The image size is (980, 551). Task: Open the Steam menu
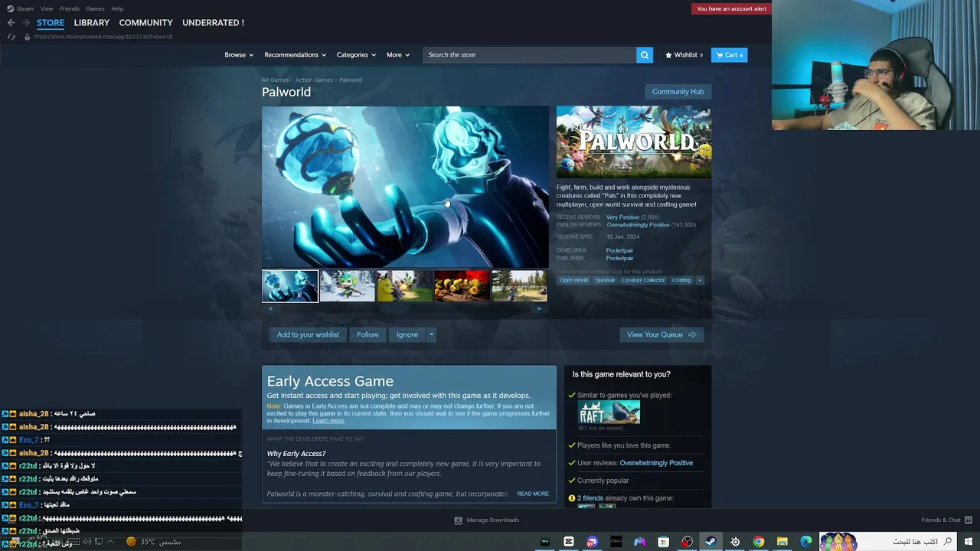tap(25, 8)
